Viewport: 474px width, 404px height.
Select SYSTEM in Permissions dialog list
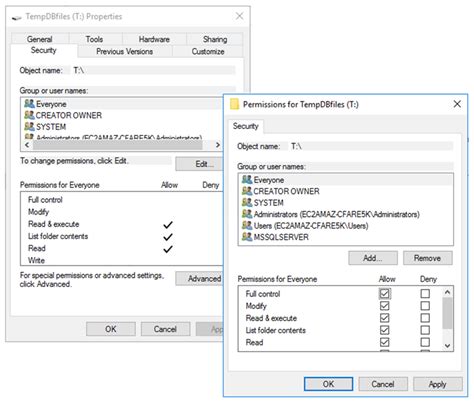coord(346,203)
